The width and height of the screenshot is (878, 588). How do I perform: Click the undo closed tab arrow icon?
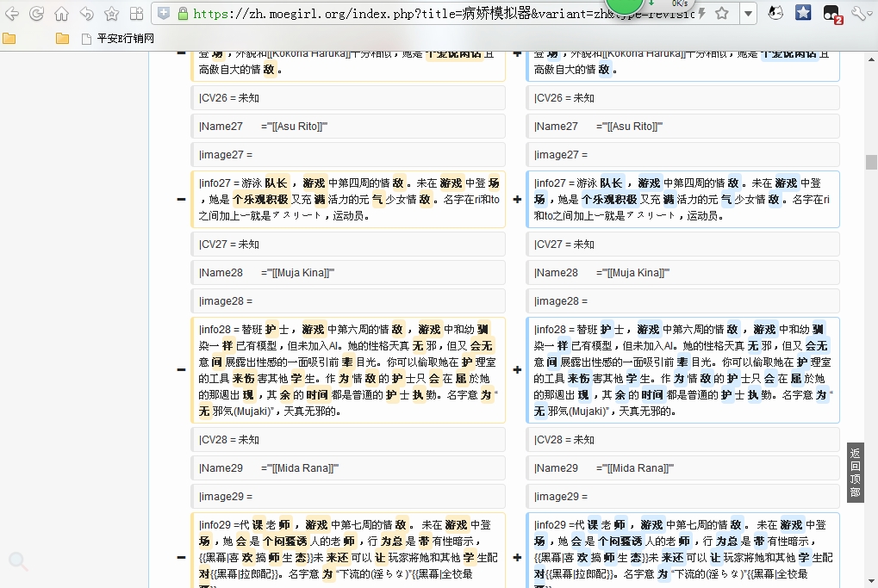point(86,14)
